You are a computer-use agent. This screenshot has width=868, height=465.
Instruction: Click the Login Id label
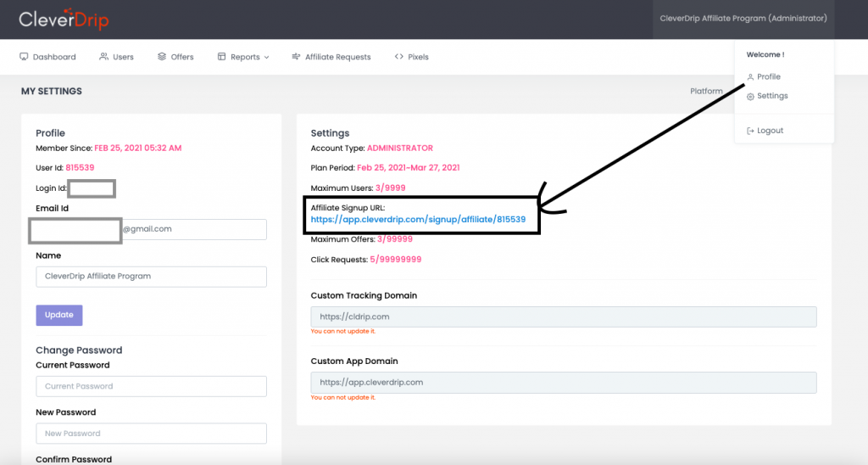point(51,188)
